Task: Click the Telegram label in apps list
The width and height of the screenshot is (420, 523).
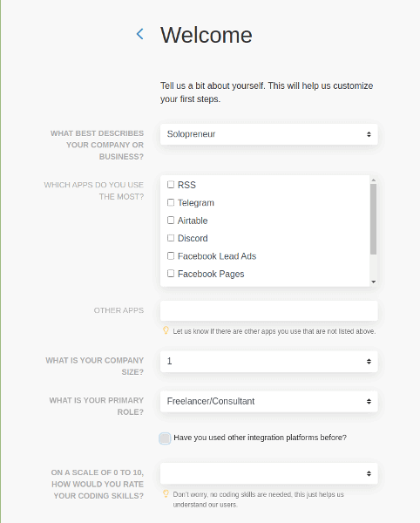Action: coord(196,203)
